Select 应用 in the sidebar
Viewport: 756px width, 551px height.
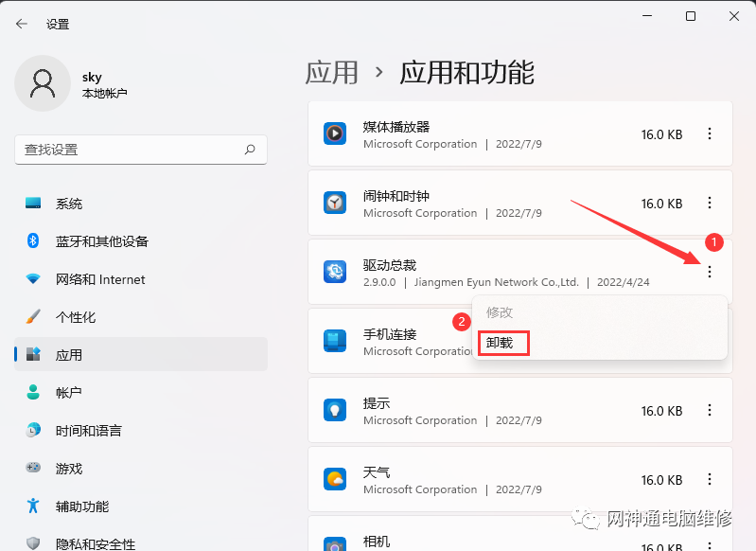tap(141, 354)
